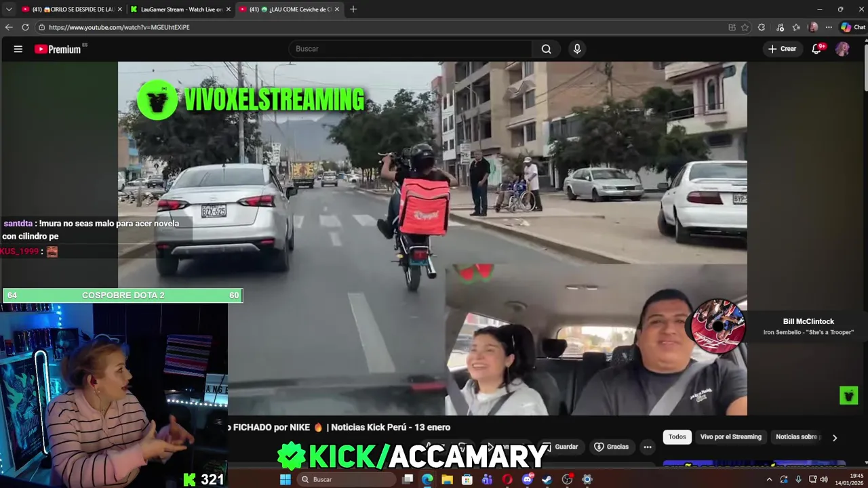Click the magnifier search button on YouTube

pos(547,49)
